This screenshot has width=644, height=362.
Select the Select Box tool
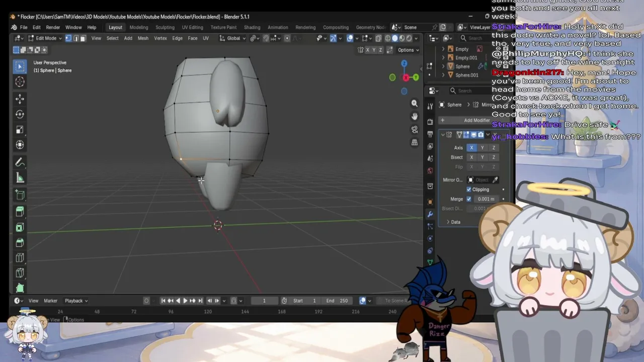point(20,66)
